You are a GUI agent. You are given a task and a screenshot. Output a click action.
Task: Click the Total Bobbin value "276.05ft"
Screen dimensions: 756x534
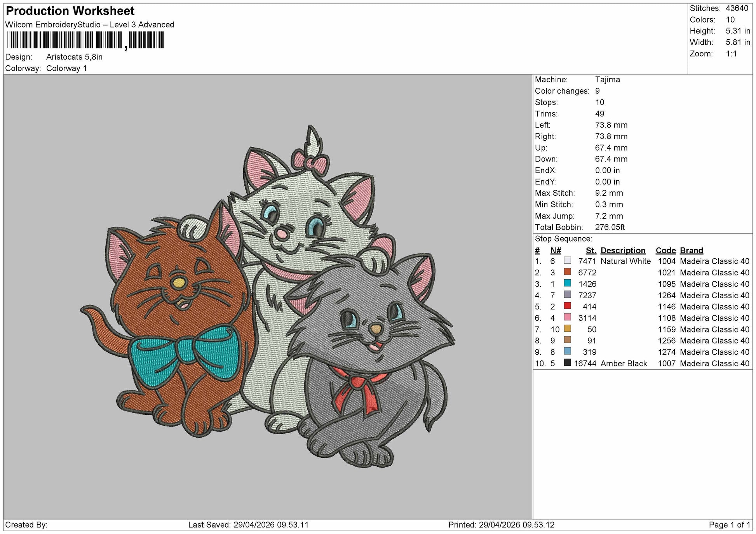(610, 227)
